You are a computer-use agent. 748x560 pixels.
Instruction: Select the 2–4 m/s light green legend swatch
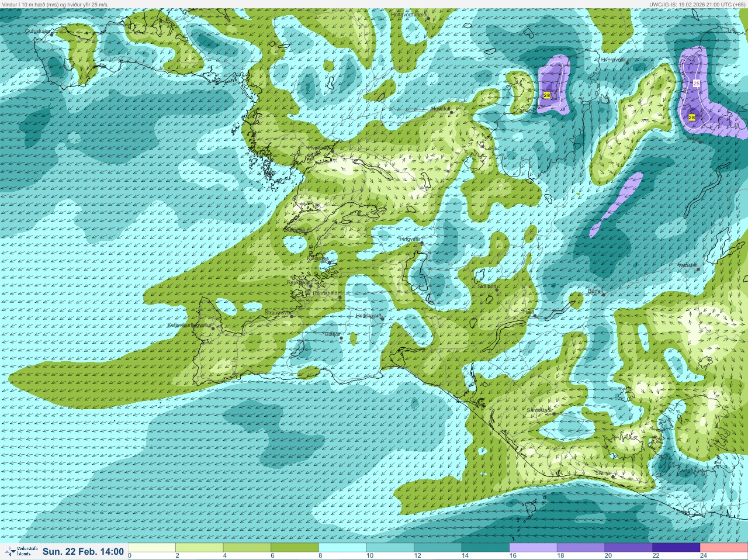pos(200,548)
